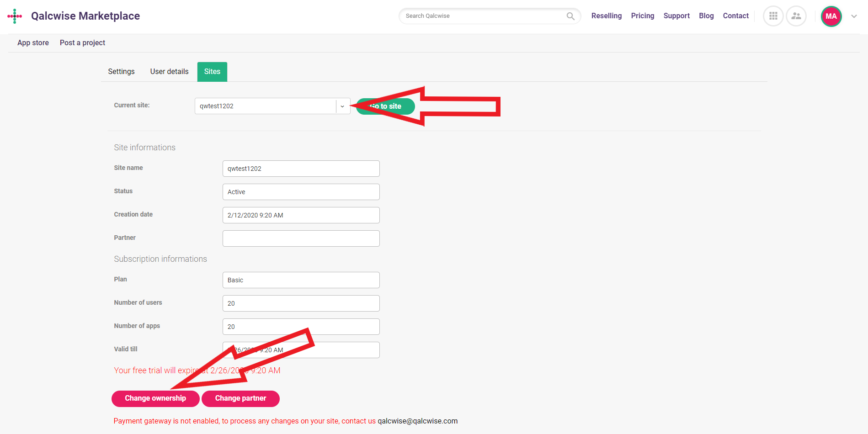
Task: Click the search magnifier icon
Action: 570,16
